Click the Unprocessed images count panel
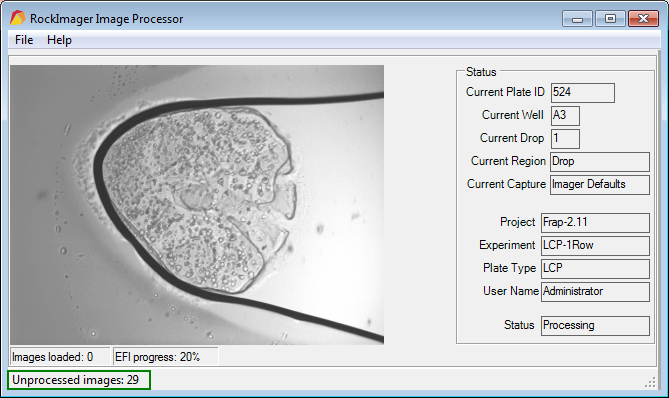669x398 pixels. (x=79, y=380)
